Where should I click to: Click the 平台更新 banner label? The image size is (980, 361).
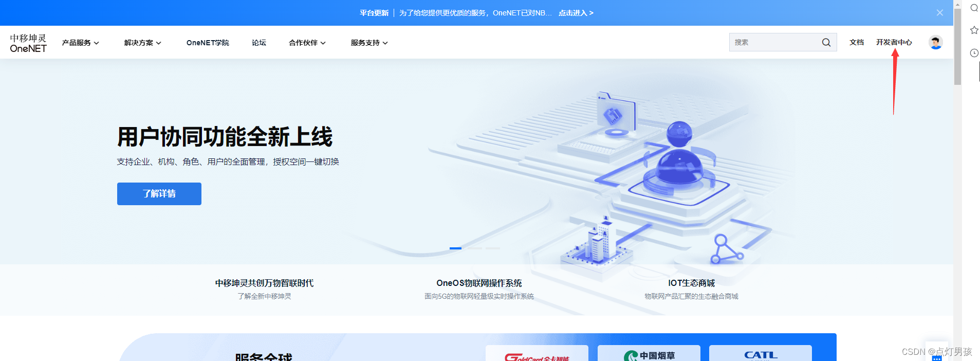[x=374, y=13]
